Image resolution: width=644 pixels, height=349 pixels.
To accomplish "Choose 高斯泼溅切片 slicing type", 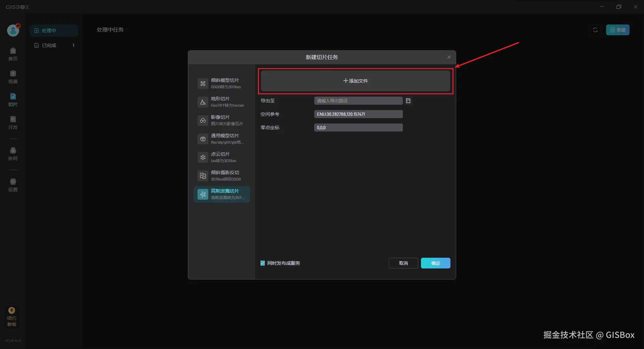I will click(x=222, y=194).
